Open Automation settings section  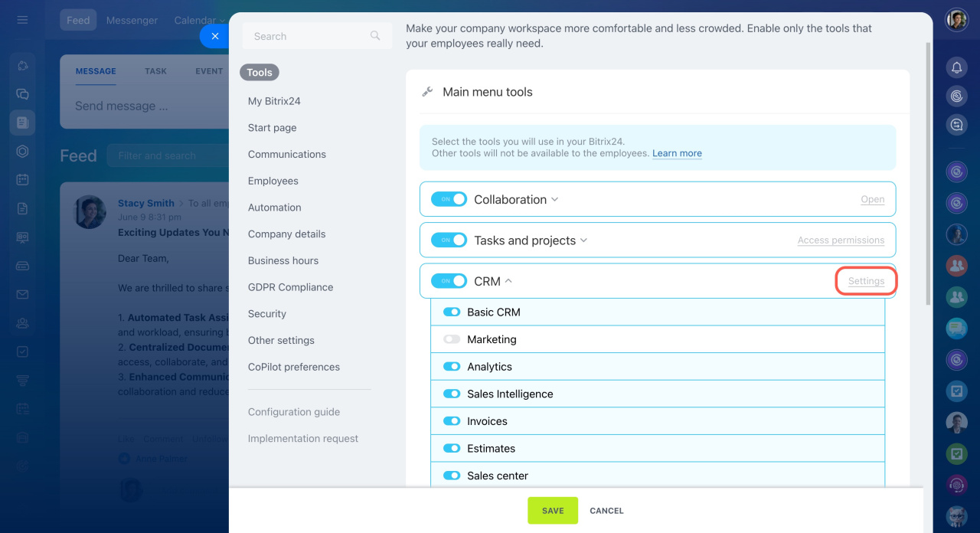point(274,208)
